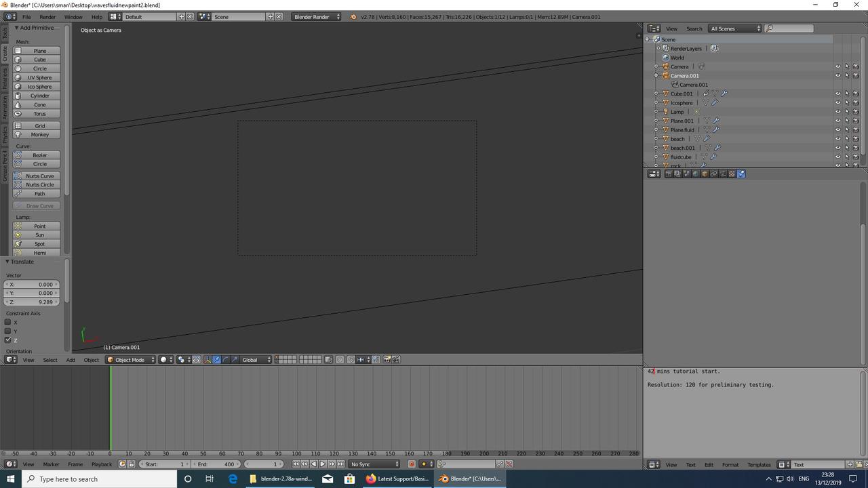Viewport: 868px width, 488px height.
Task: Hide the Lamp object in viewport
Action: 837,112
